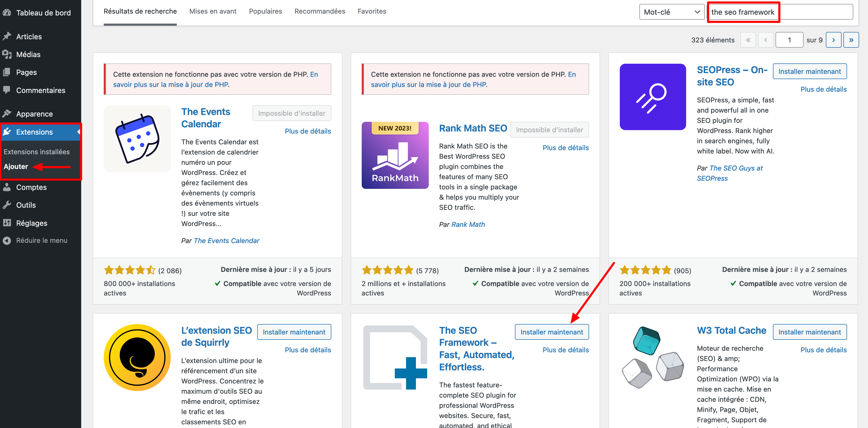Click the Pages sidebar icon
This screenshot has width=868, height=428.
(x=7, y=72)
